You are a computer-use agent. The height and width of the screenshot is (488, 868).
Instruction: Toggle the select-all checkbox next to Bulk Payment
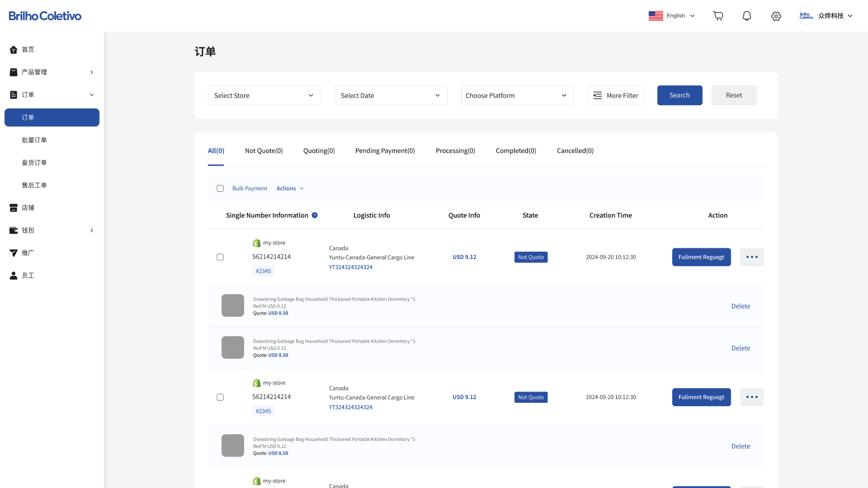click(x=220, y=189)
